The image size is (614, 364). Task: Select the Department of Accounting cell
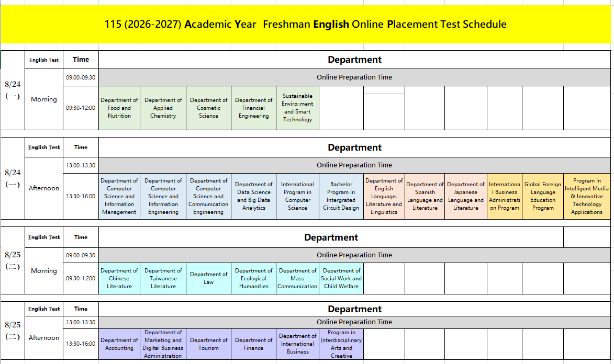(x=119, y=344)
